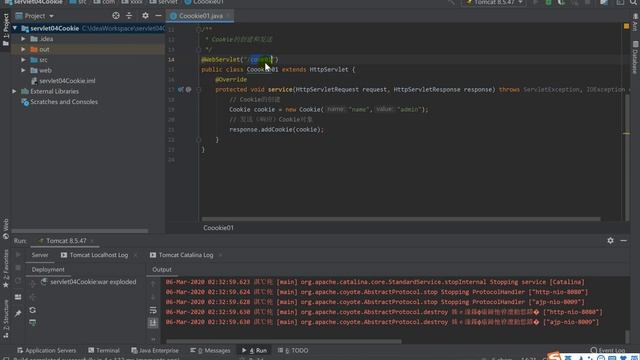The image size is (640, 360).
Task: Click servlet04Cookie.war exploded deployment
Action: [x=89, y=282]
